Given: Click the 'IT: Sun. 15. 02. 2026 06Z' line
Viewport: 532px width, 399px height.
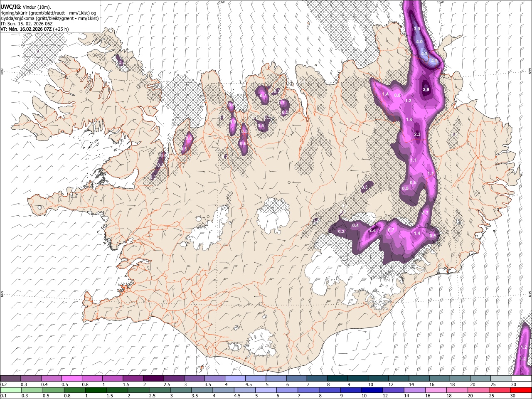Looking at the screenshot, I should coord(26,24).
